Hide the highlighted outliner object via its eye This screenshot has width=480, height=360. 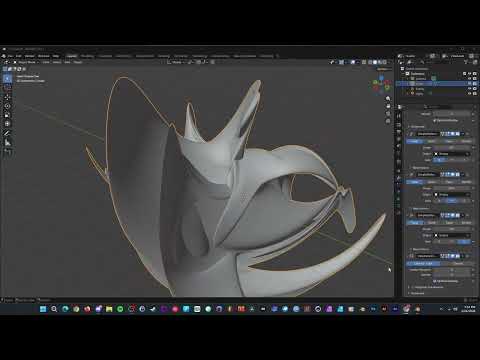pyautogui.click(x=469, y=84)
